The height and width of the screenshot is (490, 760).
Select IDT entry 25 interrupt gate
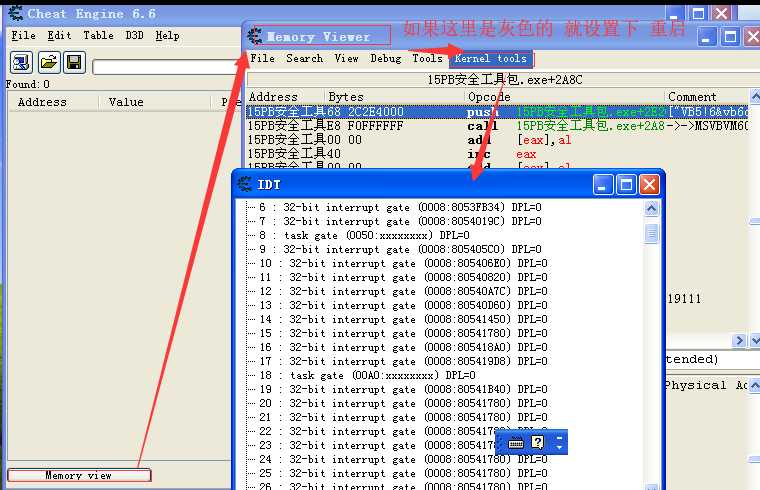pyautogui.click(x=403, y=474)
